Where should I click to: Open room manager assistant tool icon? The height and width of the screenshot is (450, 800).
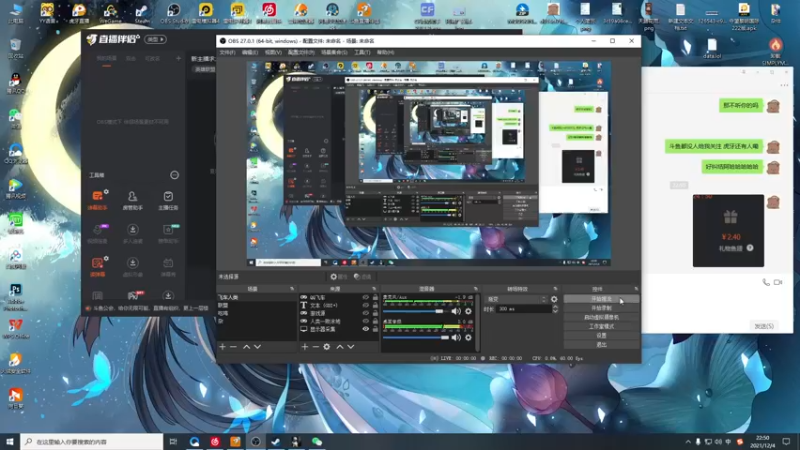click(x=133, y=200)
